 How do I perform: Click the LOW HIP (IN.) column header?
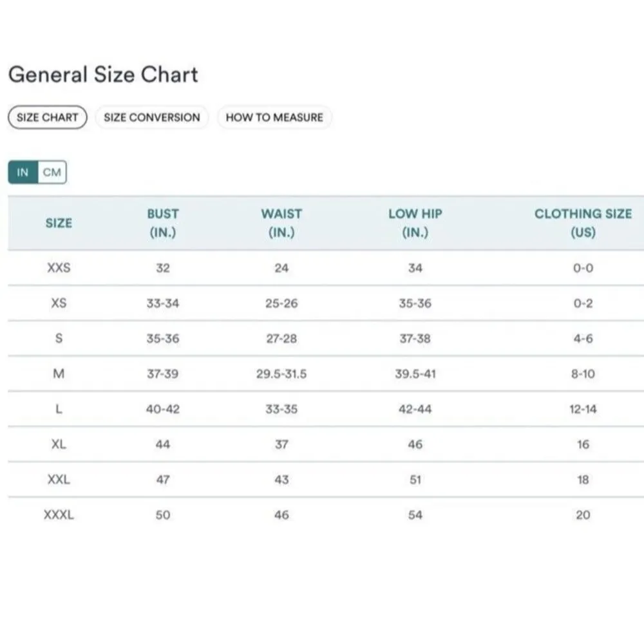[x=415, y=223]
